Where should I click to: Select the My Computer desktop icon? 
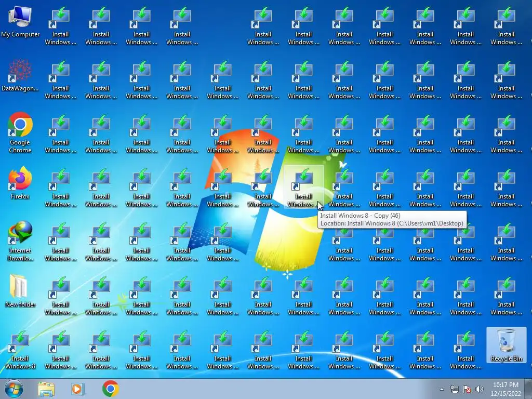tap(20, 22)
